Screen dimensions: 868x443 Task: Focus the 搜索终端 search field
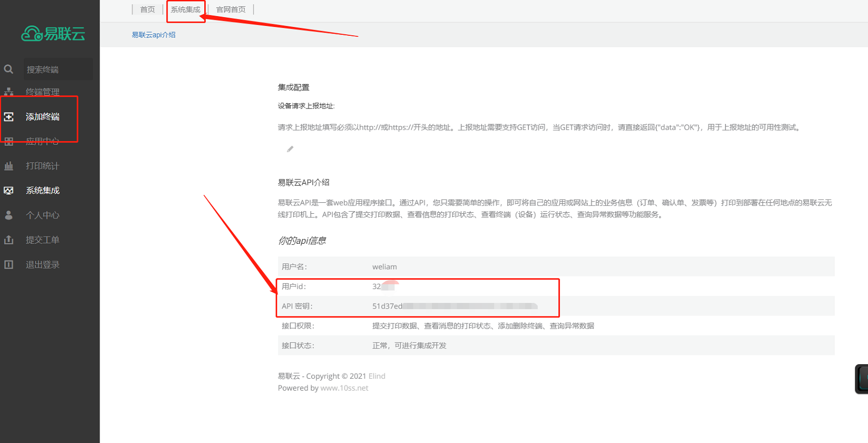pos(58,70)
